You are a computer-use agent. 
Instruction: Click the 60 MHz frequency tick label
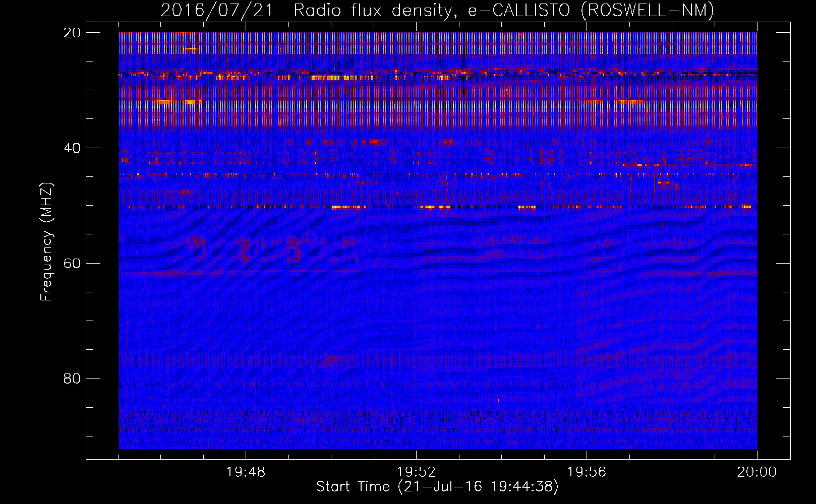tap(72, 264)
